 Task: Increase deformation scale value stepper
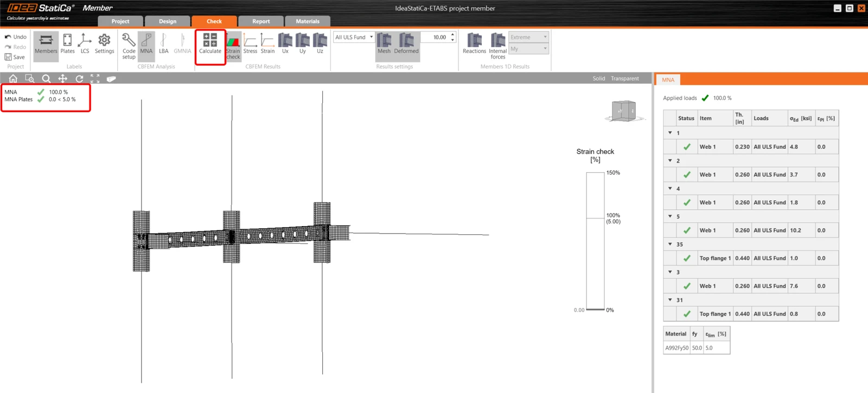[x=453, y=35]
